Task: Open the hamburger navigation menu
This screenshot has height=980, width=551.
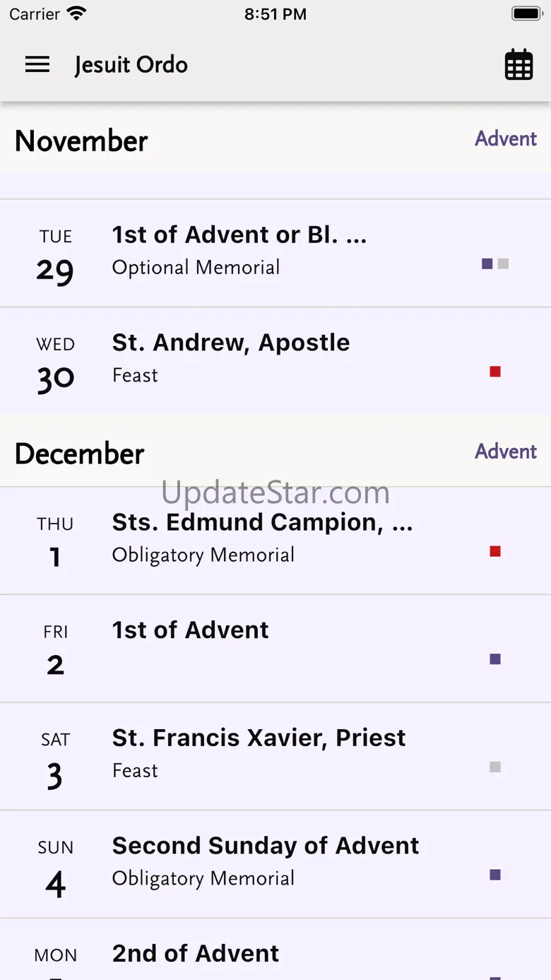Action: click(x=37, y=65)
